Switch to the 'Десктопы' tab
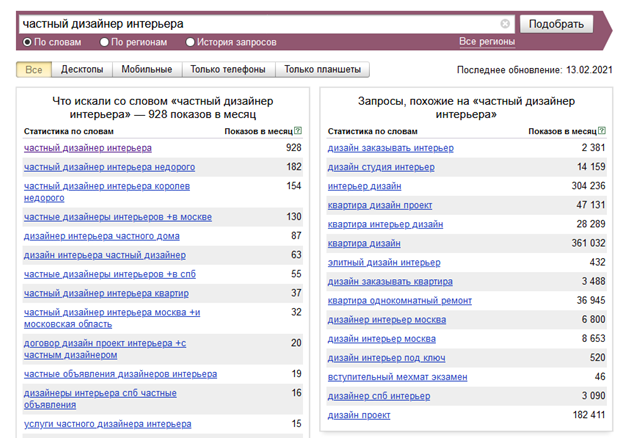This screenshot has height=440, width=628. click(x=82, y=70)
